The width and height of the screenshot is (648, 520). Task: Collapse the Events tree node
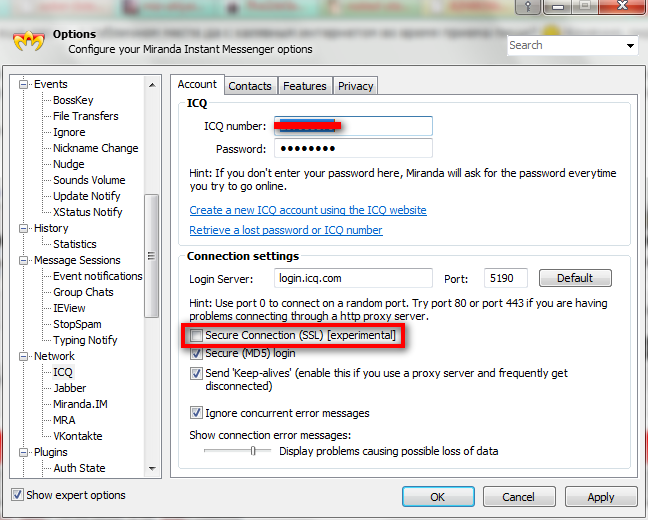point(24,84)
